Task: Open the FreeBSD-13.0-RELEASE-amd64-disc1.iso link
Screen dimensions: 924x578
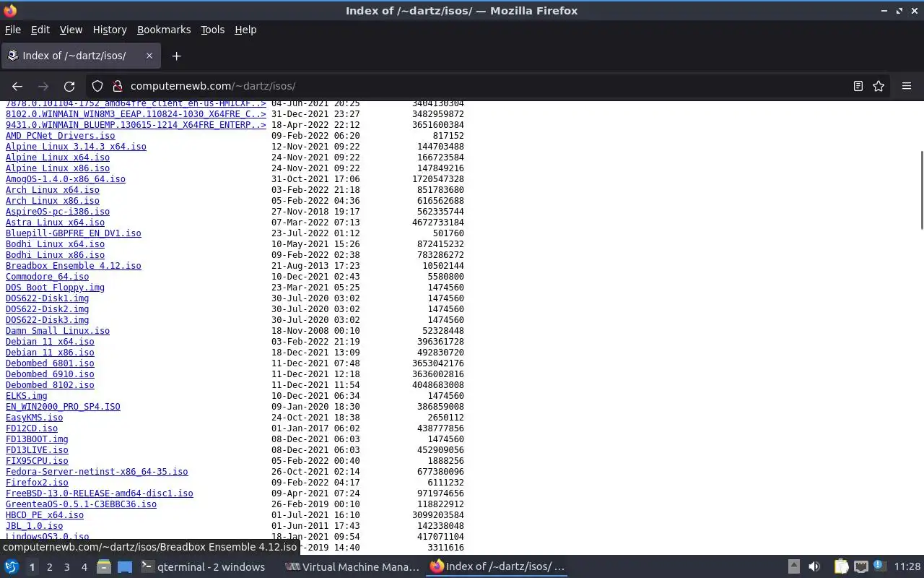Action: [x=100, y=493]
